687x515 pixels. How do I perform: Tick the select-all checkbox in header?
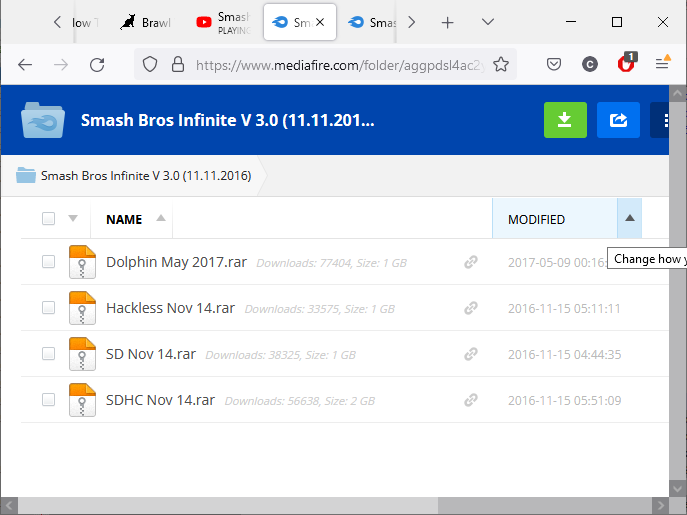pos(48,218)
